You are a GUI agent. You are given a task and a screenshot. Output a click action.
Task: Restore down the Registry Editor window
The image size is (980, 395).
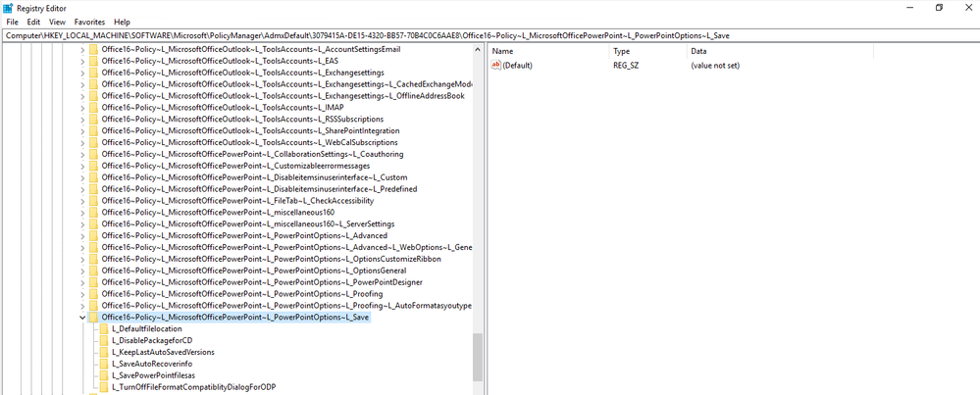point(939,8)
